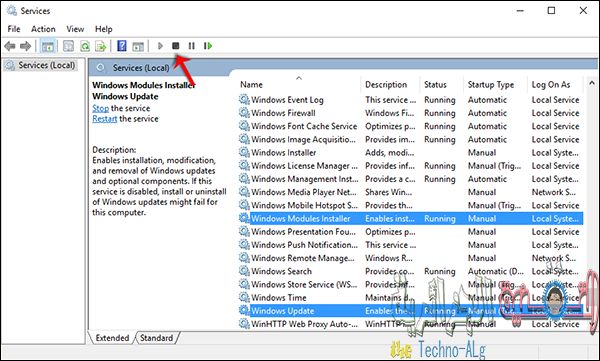This screenshot has height=361, width=600.
Task: Click the Export List toolbar icon
Action: (x=101, y=46)
